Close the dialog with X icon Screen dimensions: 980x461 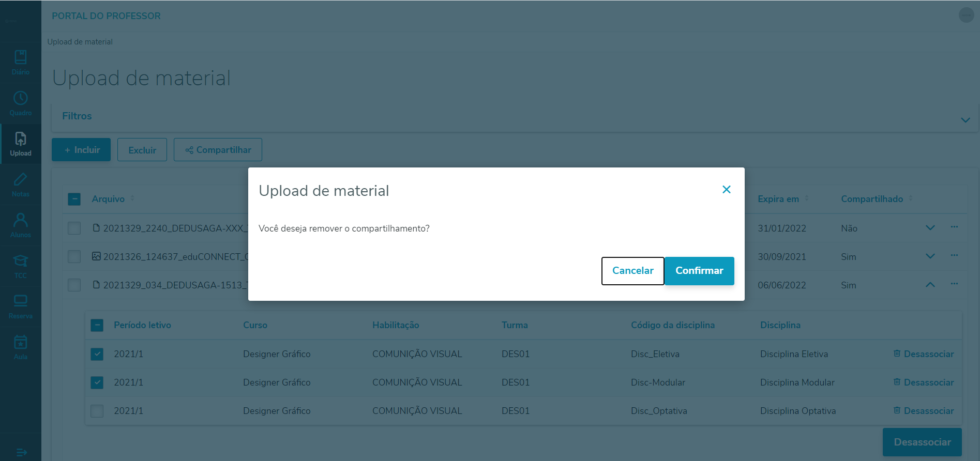pos(726,190)
